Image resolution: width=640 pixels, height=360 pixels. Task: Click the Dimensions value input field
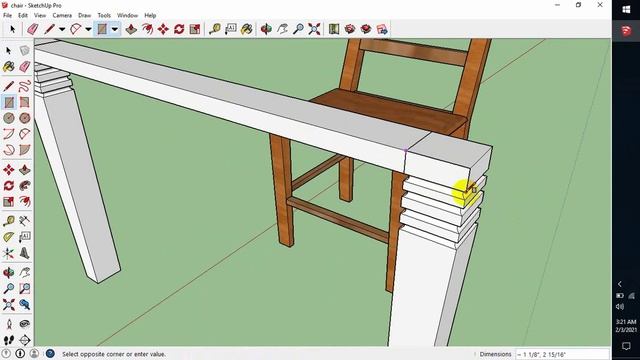(562, 354)
